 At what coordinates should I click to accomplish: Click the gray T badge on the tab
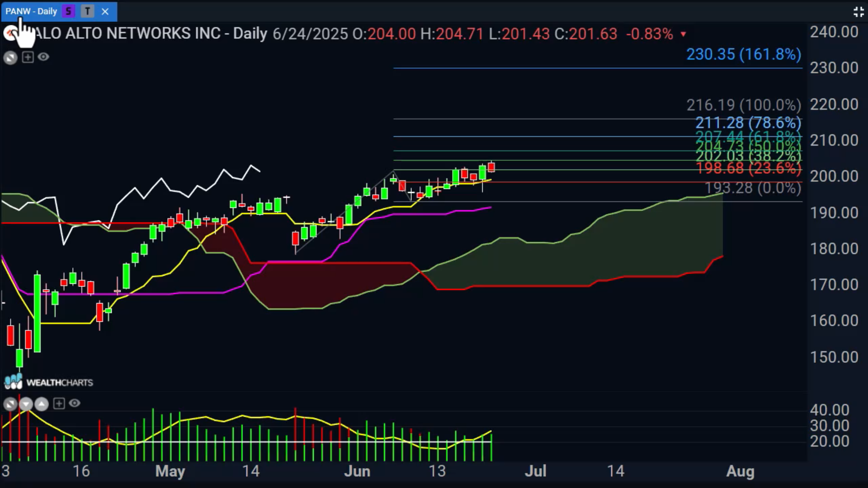pos(87,11)
